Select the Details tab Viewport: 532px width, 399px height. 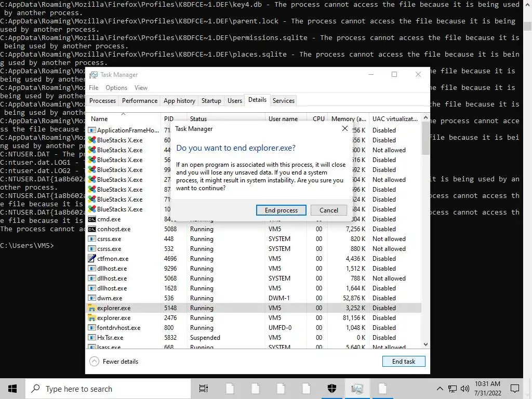point(257,100)
